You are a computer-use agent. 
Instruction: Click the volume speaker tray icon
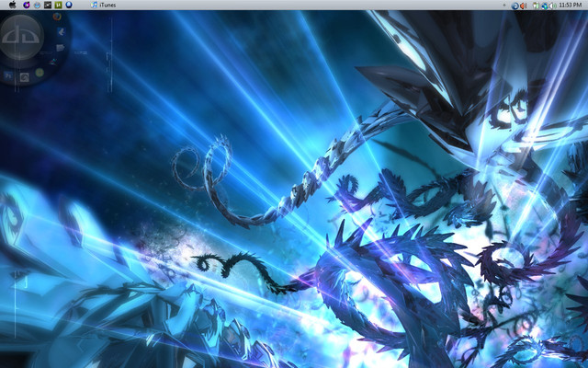click(553, 6)
